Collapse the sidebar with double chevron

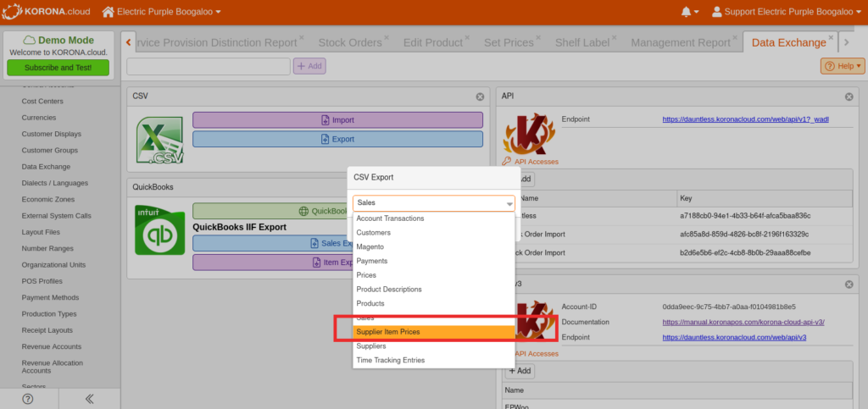coord(89,399)
